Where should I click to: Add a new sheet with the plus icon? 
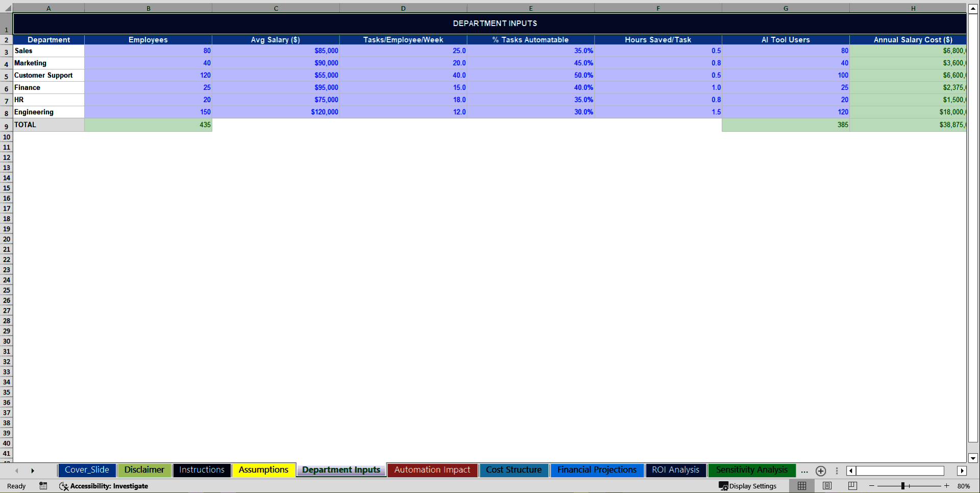(x=821, y=471)
